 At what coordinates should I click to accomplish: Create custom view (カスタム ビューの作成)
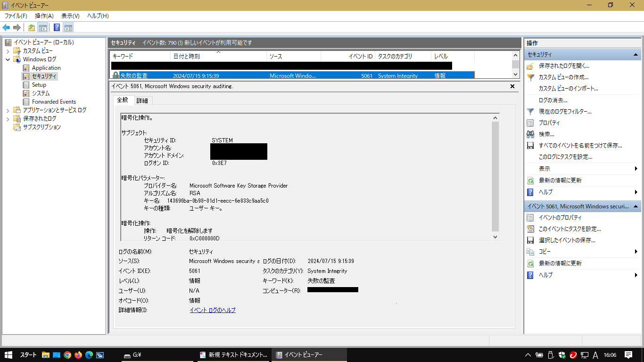pyautogui.click(x=564, y=77)
